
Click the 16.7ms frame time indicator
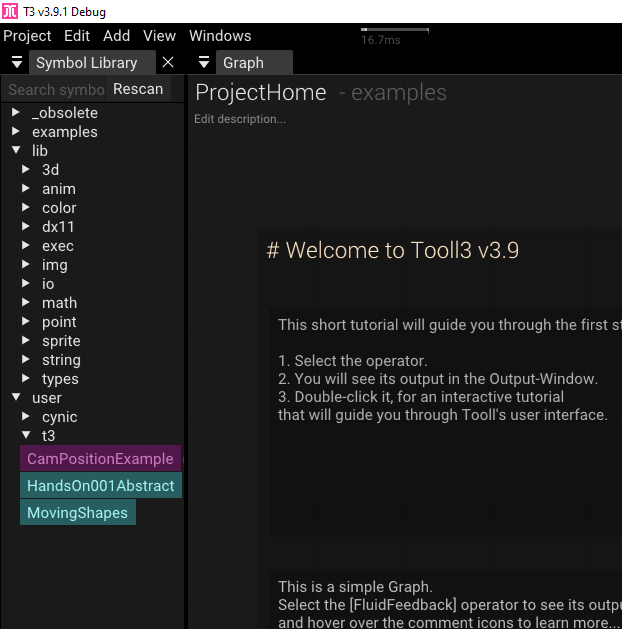[x=381, y=40]
